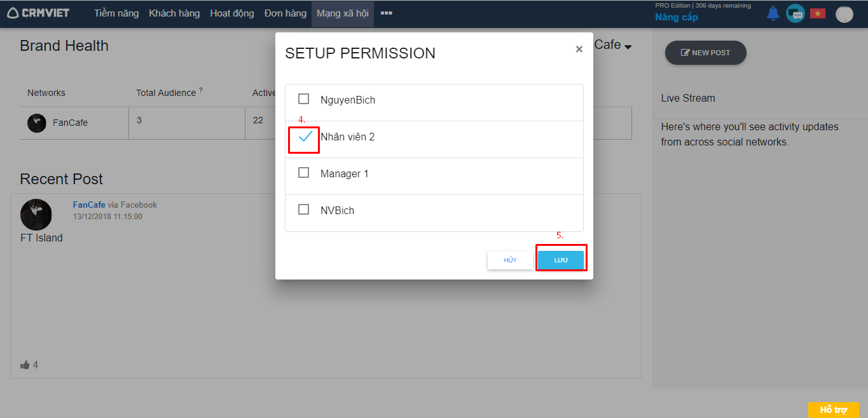Screen dimensions: 868x418
Task: Check the NguyenBich checkbox
Action: click(304, 99)
